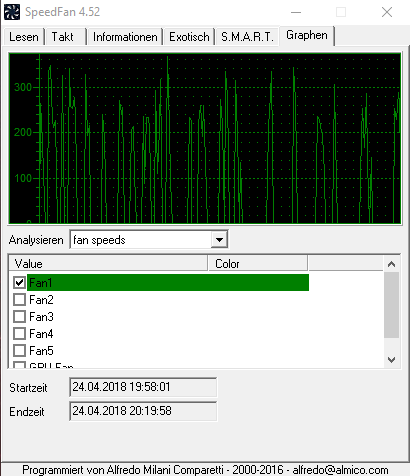The image size is (410, 476).
Task: Switch to the Lesen tab
Action: pos(24,37)
